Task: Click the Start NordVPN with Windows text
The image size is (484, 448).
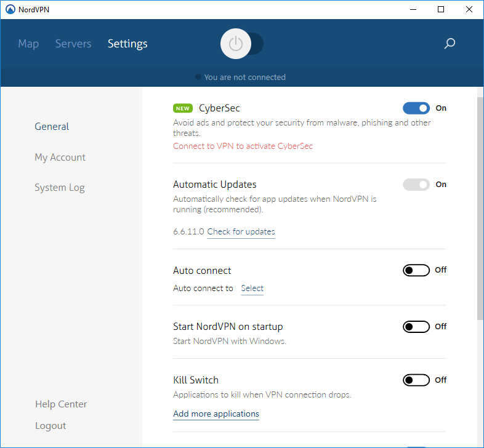Action: (230, 342)
